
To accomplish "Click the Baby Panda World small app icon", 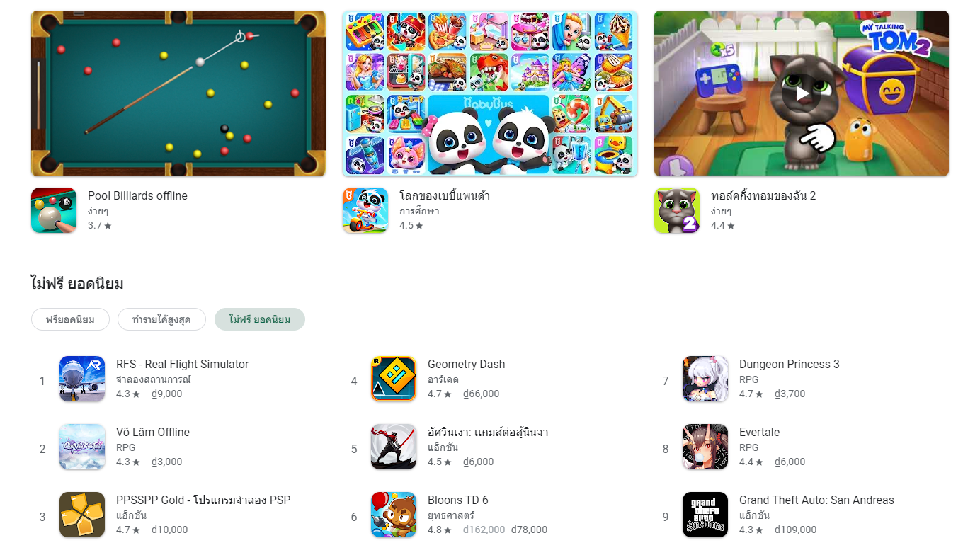I will [365, 210].
